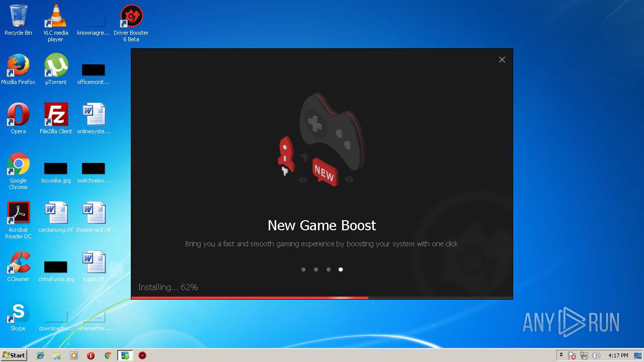Image resolution: width=644 pixels, height=362 pixels.
Task: Select threeevent.rtf document icon
Action: 94,217
